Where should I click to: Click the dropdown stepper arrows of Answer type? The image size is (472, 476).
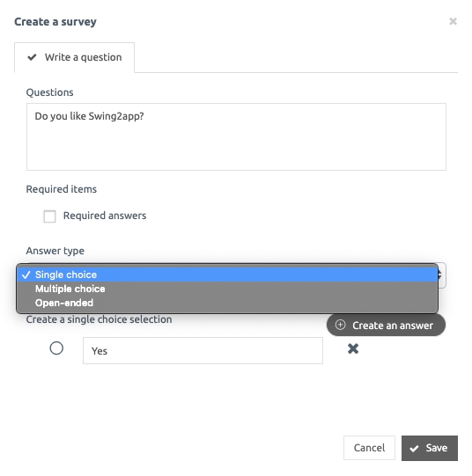441,275
